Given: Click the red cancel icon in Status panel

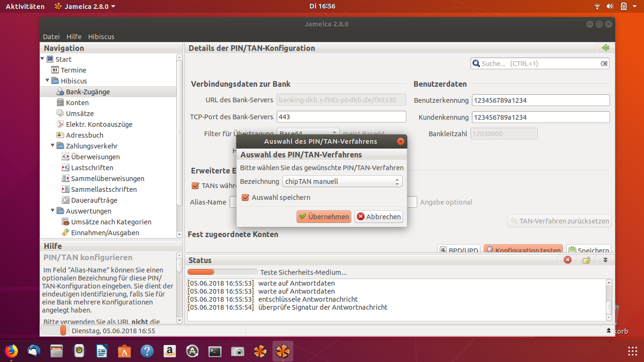Looking at the screenshot, I should pos(568,260).
